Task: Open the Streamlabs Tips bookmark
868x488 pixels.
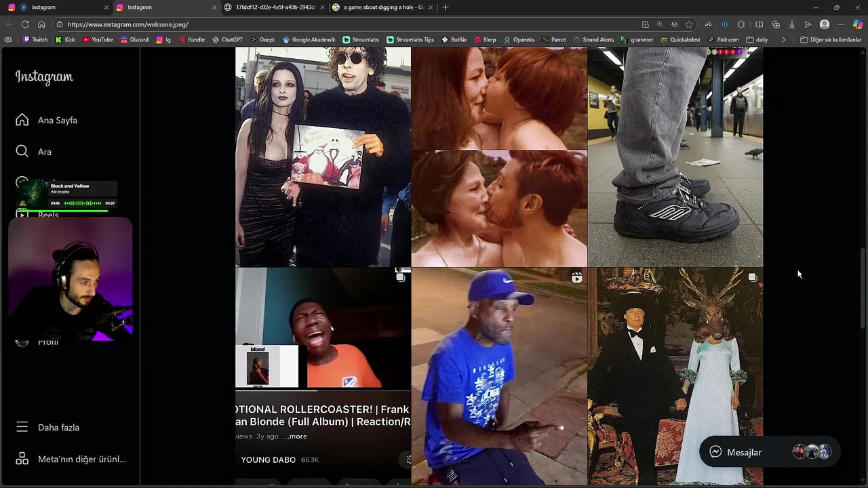Action: [x=410, y=40]
